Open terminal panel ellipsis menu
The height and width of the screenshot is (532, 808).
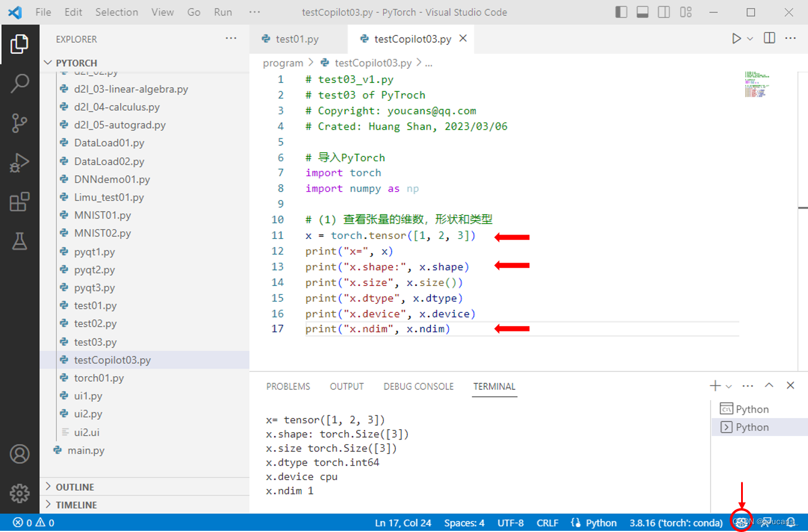coord(748,386)
